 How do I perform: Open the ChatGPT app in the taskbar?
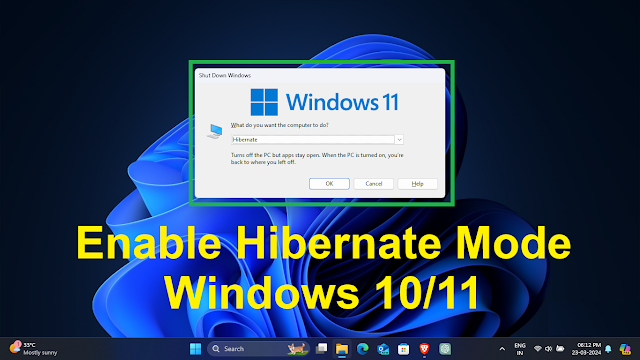(x=445, y=349)
